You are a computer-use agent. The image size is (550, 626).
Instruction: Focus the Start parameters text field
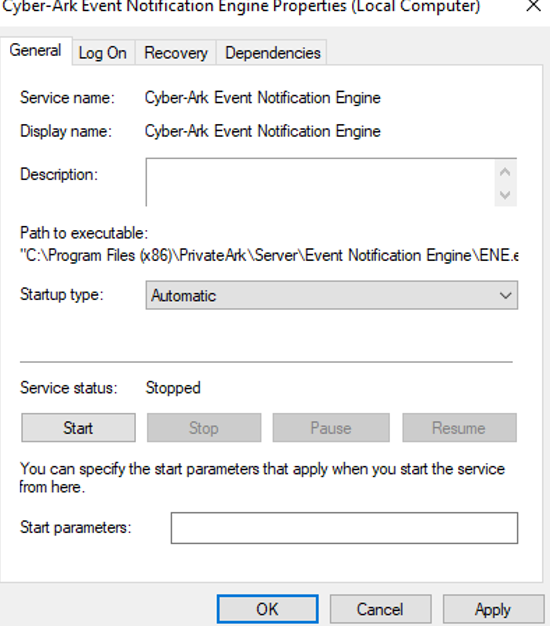click(344, 528)
